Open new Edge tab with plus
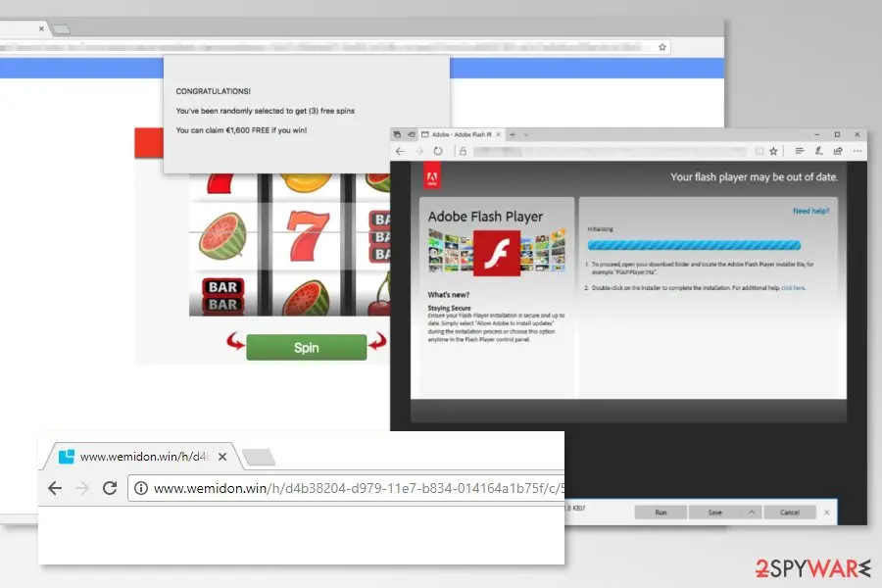The width and height of the screenshot is (882, 588). point(512,134)
